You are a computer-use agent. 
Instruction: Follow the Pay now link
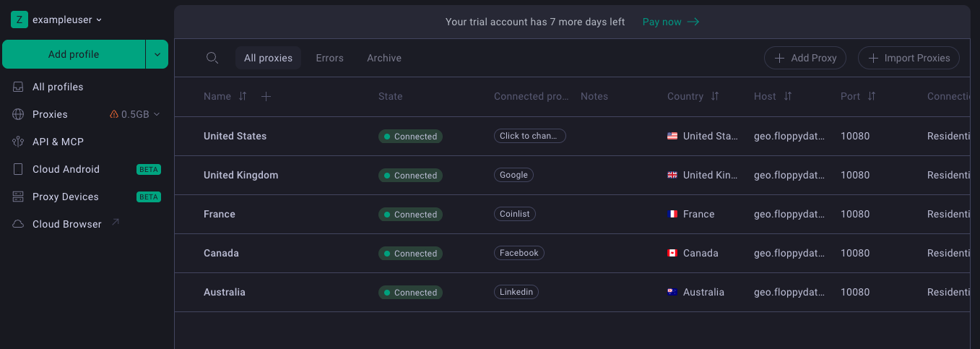670,22
